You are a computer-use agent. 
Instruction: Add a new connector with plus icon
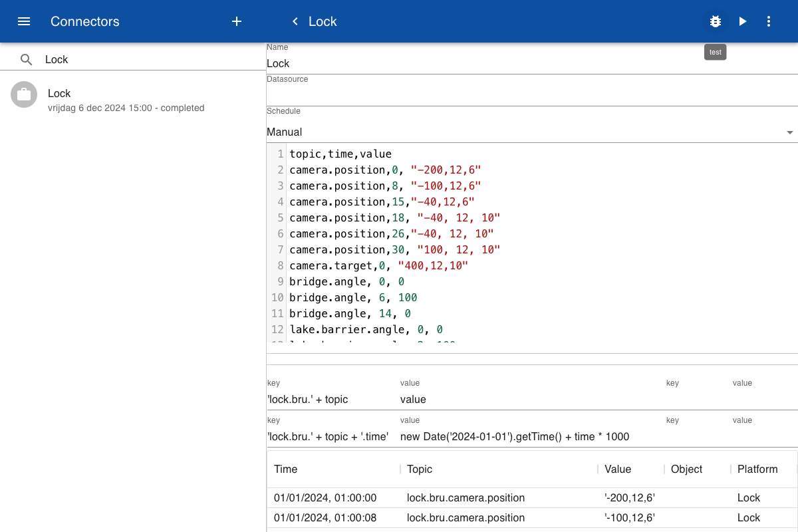(x=237, y=21)
